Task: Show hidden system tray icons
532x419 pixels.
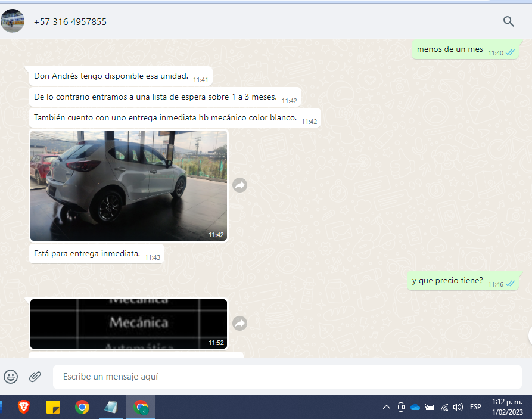Action: [387, 406]
